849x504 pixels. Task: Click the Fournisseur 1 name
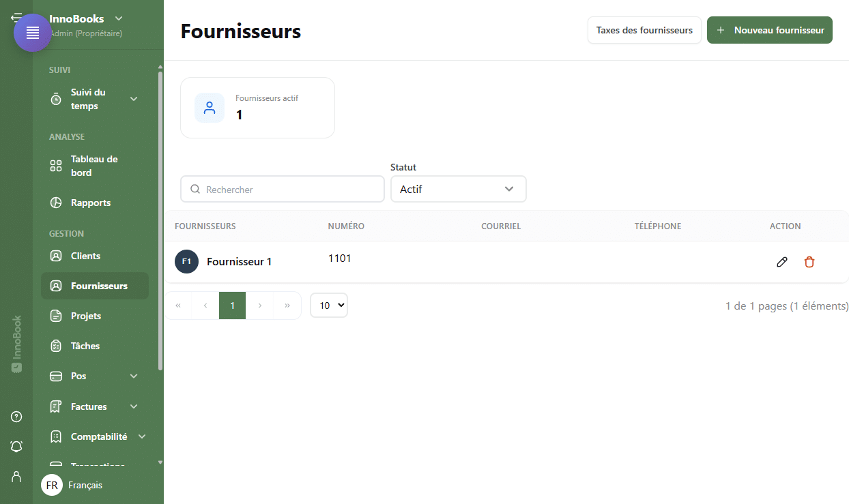point(239,262)
